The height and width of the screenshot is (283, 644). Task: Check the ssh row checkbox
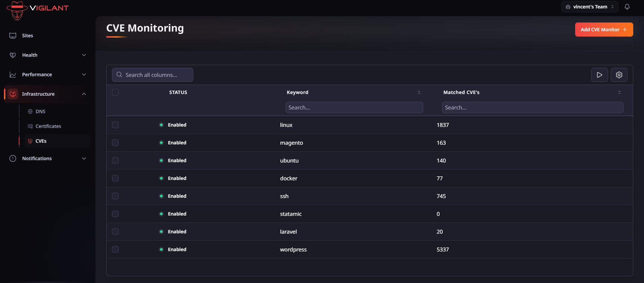coord(115,196)
